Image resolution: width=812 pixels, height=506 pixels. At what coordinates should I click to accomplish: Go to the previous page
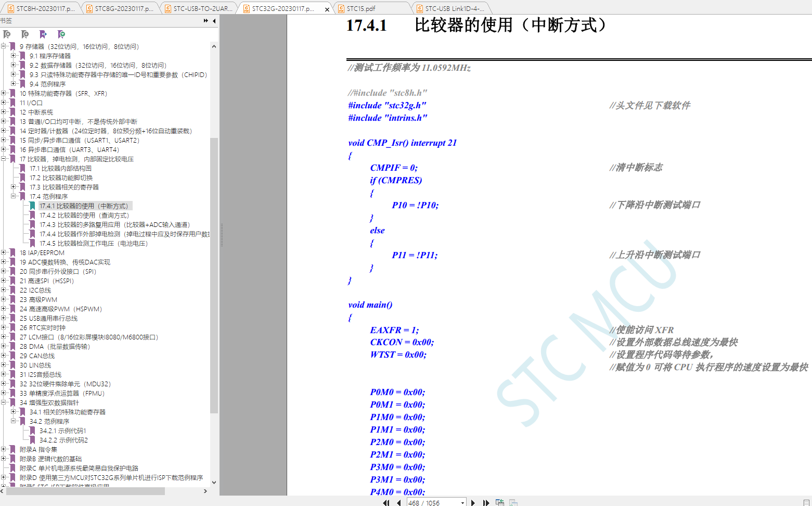tap(398, 502)
